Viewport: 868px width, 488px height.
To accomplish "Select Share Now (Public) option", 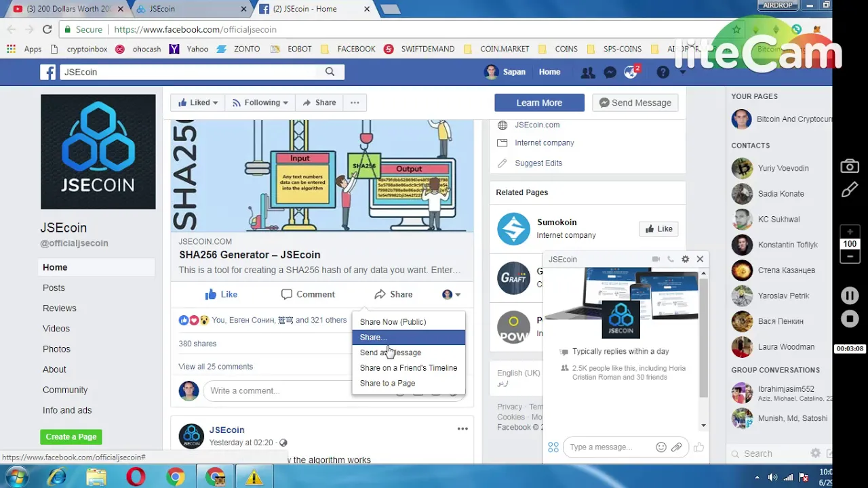I will [x=409, y=322].
